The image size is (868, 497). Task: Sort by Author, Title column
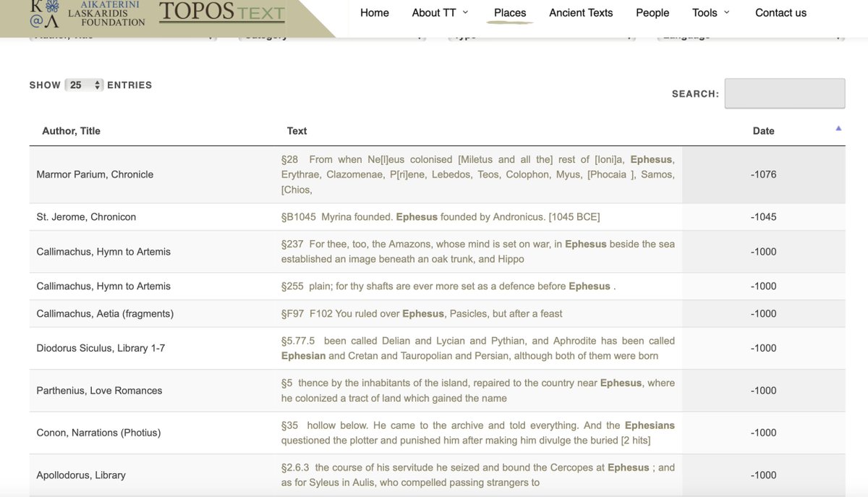(x=71, y=131)
